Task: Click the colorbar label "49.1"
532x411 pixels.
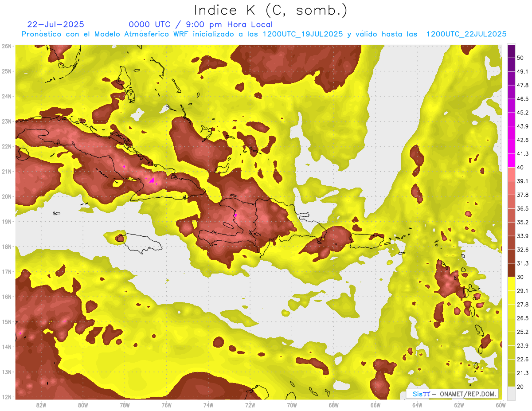Action: point(523,71)
